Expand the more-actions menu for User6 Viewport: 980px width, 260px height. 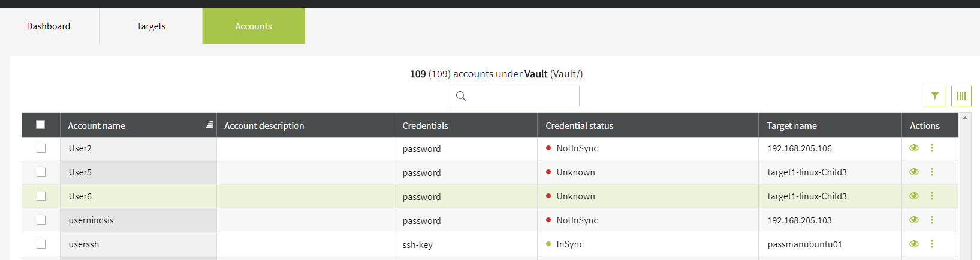click(931, 196)
